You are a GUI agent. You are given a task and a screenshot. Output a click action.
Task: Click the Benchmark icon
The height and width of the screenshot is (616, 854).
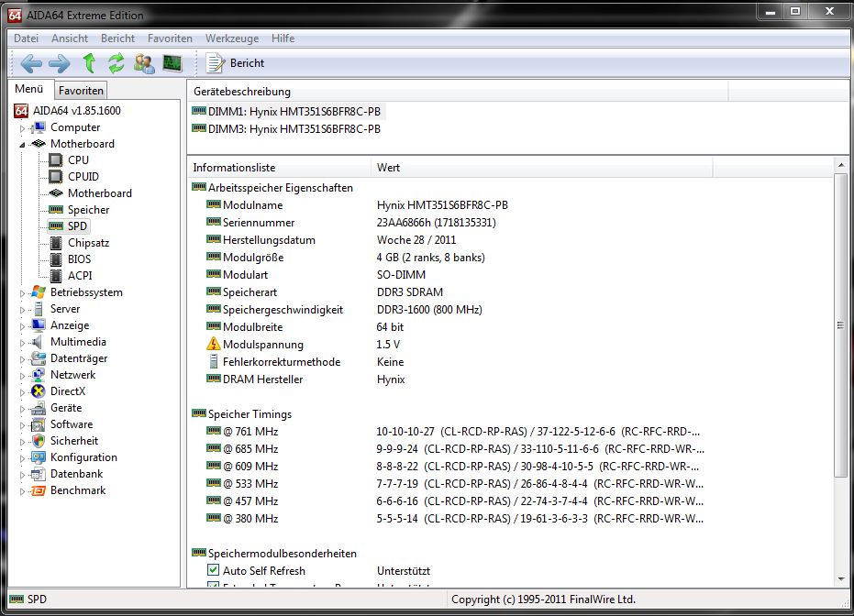(39, 490)
